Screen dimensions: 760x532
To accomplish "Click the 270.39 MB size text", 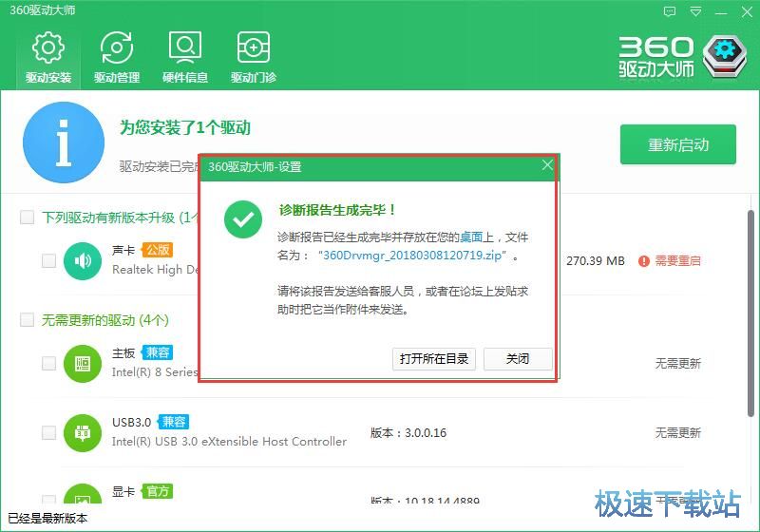I will tap(596, 261).
